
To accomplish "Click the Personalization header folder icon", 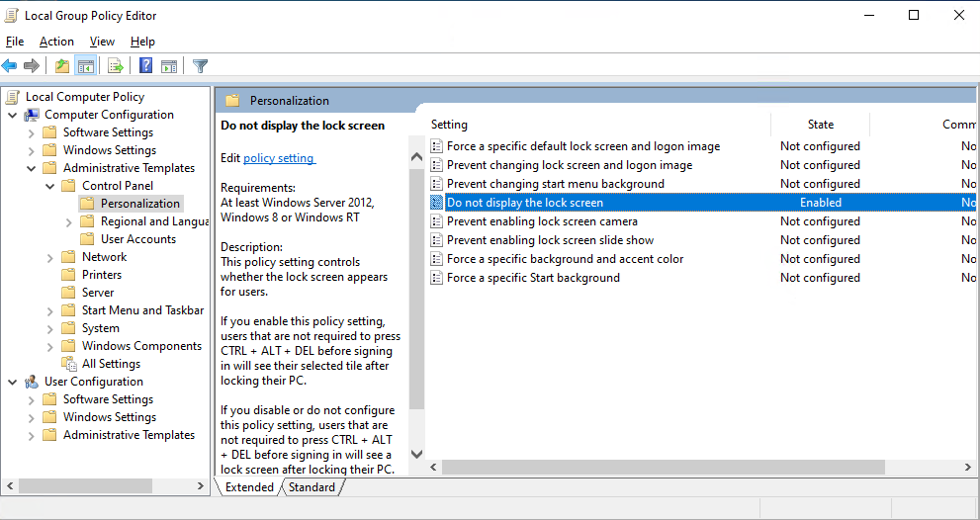I will pyautogui.click(x=232, y=101).
